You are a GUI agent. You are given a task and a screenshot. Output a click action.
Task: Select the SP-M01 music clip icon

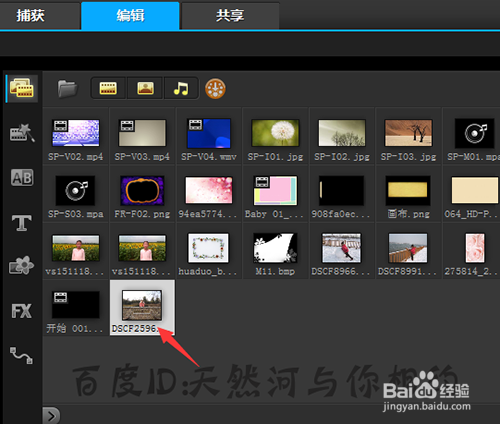tap(475, 133)
